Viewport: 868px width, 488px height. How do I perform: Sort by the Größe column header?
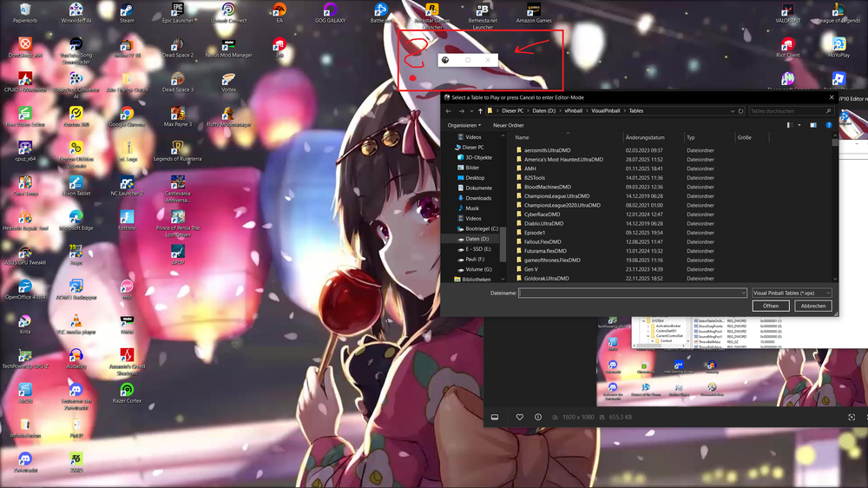[744, 137]
